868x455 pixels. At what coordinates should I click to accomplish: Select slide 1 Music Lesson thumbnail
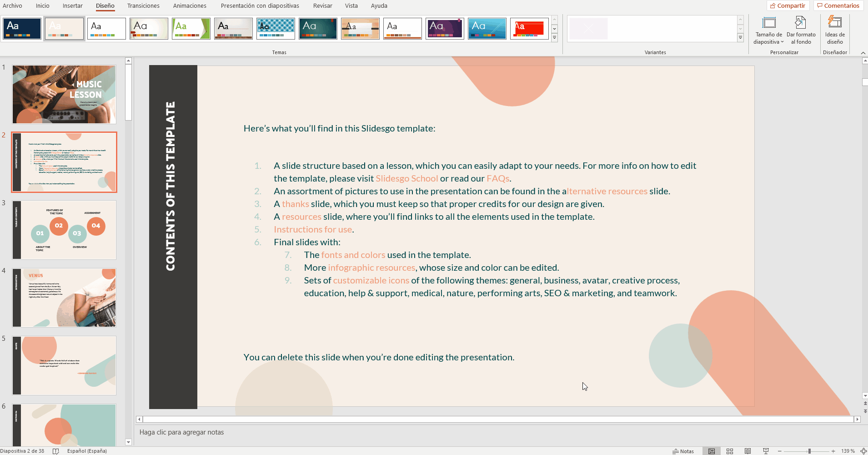(64, 94)
